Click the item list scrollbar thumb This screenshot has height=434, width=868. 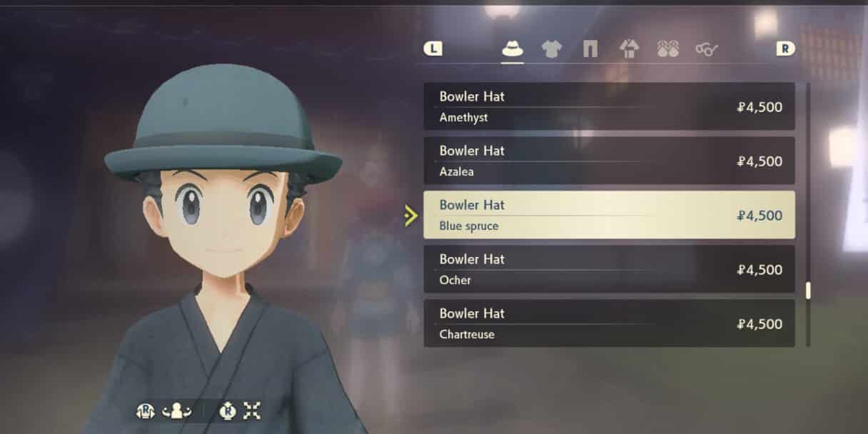(808, 291)
